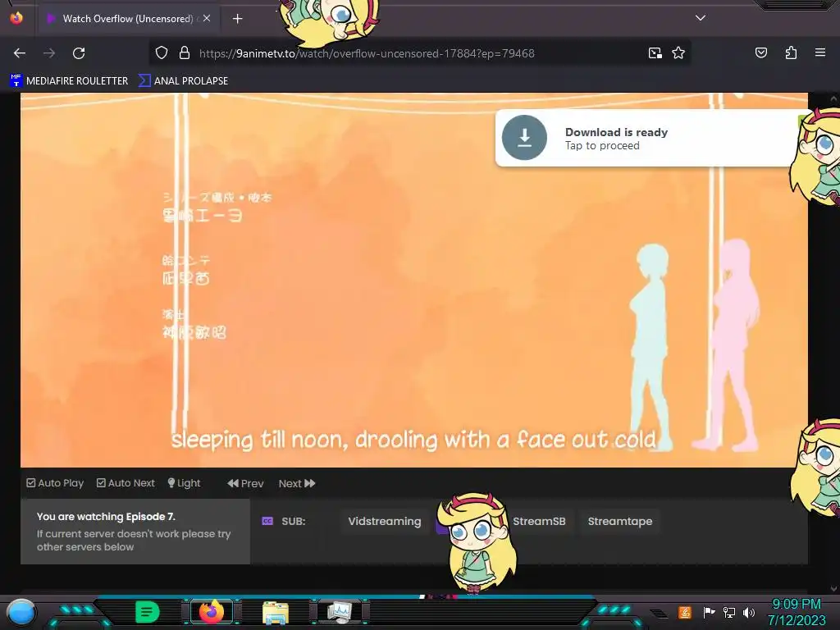This screenshot has width=840, height=630.
Task: Click the Firefox logo at window corner
Action: [16, 17]
